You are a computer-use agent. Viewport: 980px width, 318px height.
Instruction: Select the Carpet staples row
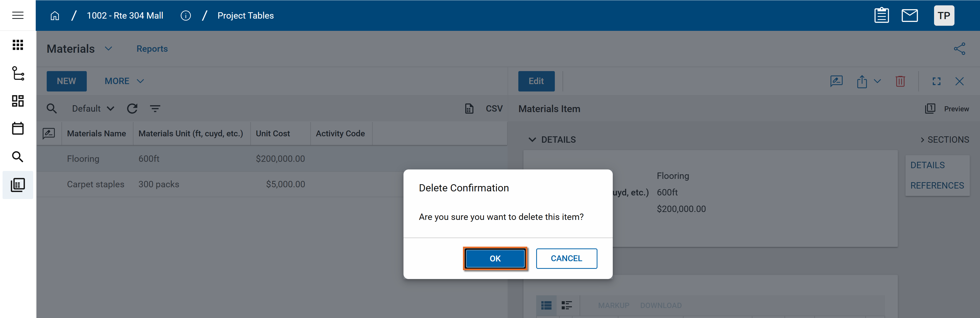[x=95, y=184]
